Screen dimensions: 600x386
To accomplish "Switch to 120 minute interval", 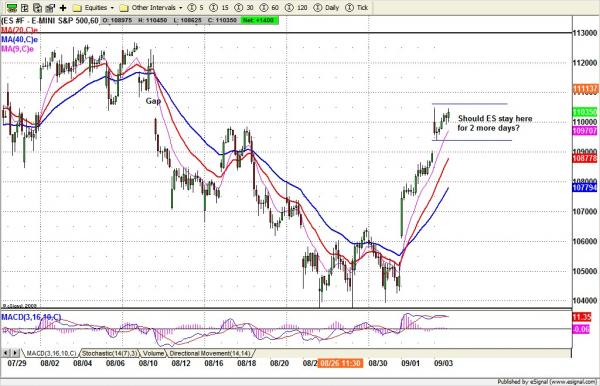I will (x=296, y=8).
